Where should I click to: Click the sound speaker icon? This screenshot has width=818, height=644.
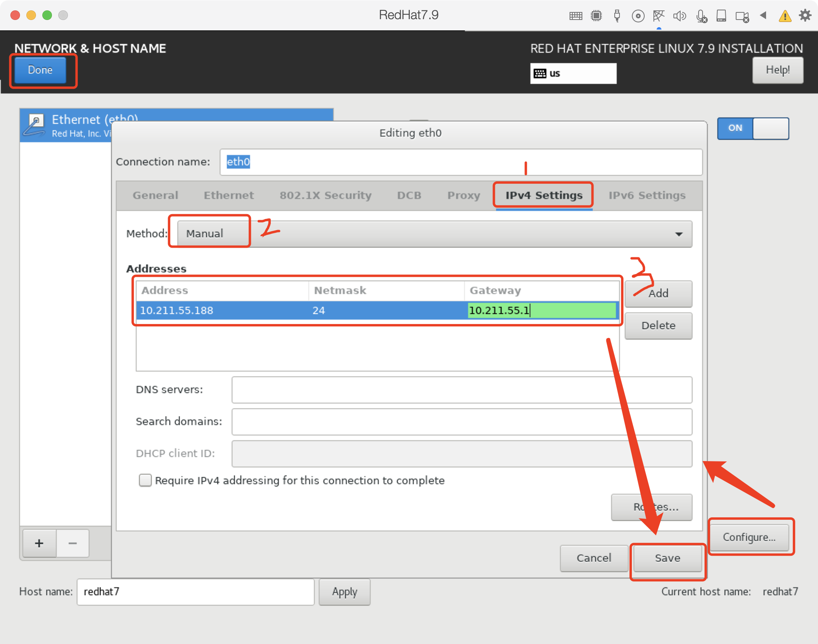pyautogui.click(x=679, y=16)
